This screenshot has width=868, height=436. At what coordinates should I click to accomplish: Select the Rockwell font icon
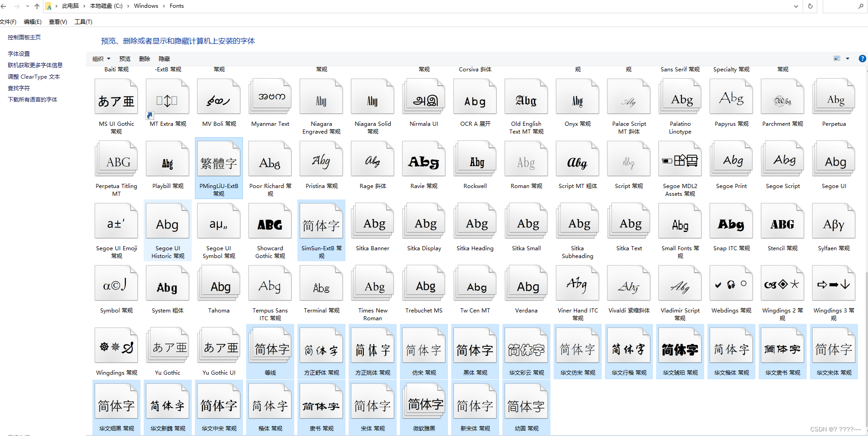pyautogui.click(x=475, y=159)
